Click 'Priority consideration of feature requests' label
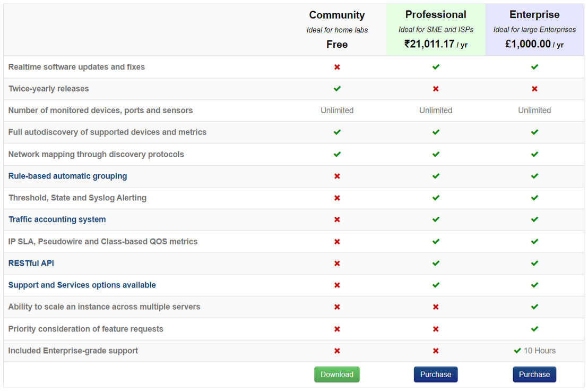Image resolution: width=588 pixels, height=391 pixels. (85, 329)
